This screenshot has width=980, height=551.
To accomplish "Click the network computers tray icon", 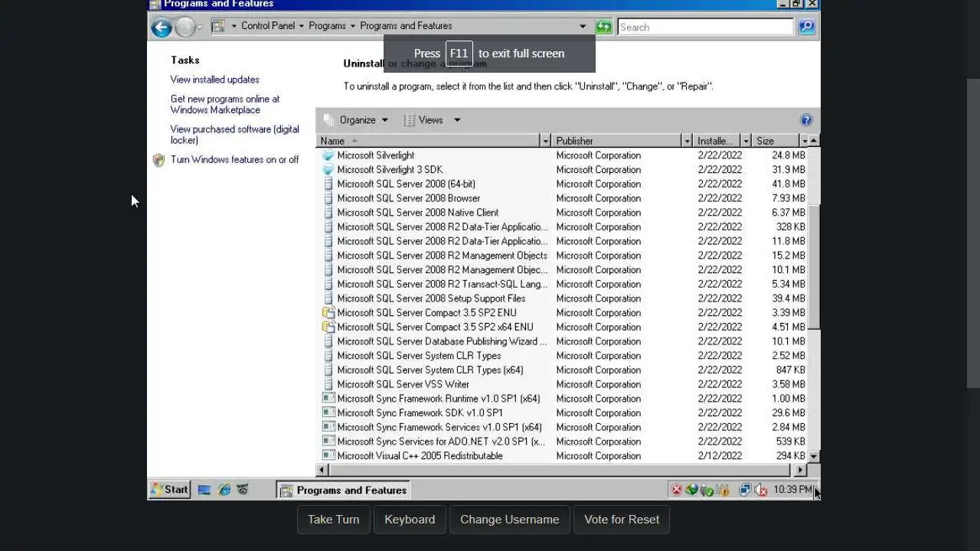I will pos(744,490).
